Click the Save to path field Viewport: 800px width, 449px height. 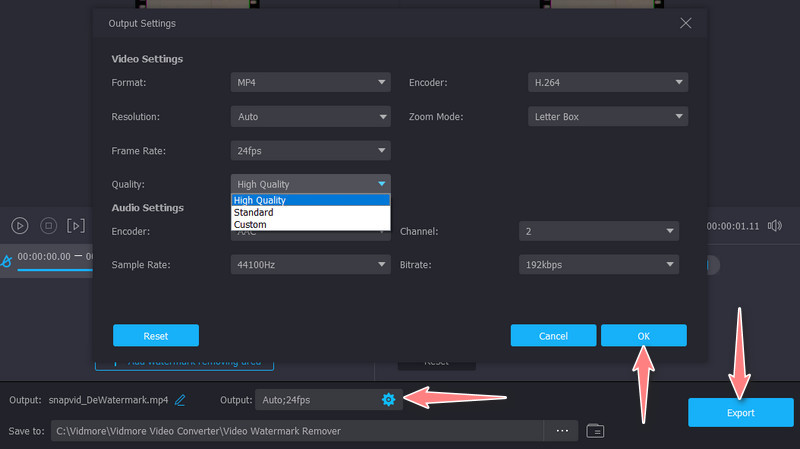click(300, 431)
